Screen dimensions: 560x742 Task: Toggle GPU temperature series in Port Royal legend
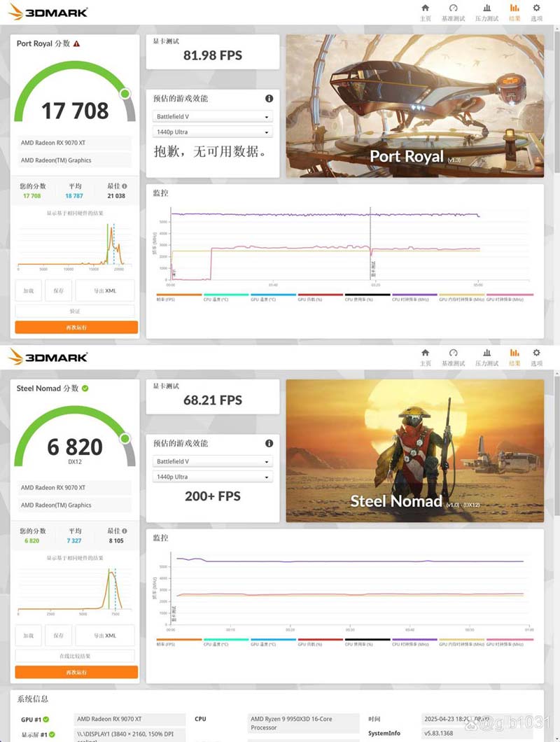pos(273,297)
